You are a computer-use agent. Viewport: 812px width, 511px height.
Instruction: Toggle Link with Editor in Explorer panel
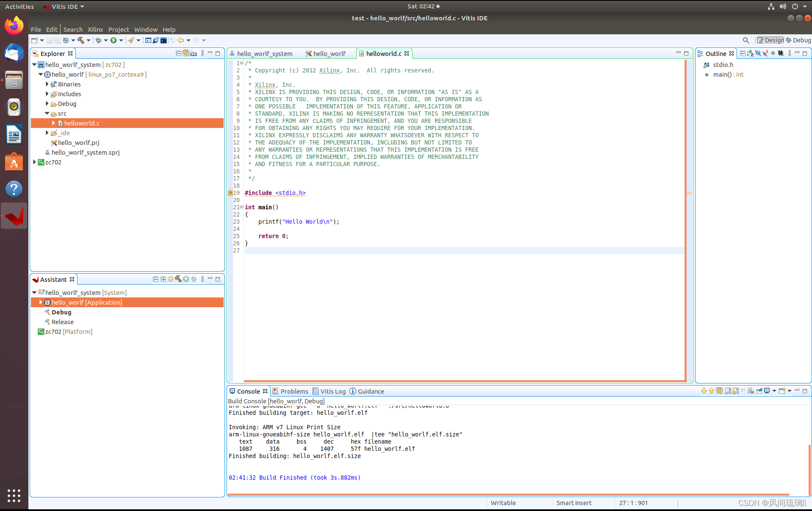click(186, 53)
